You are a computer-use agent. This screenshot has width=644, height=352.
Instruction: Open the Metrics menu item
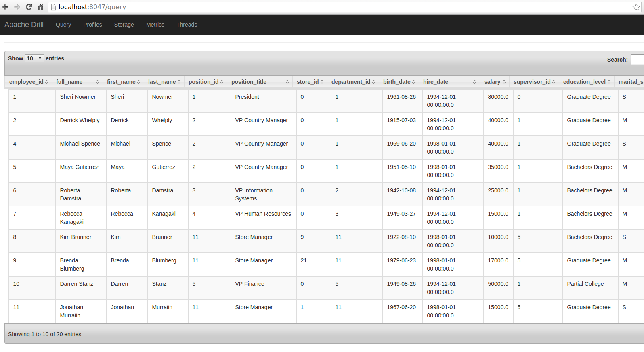point(155,25)
